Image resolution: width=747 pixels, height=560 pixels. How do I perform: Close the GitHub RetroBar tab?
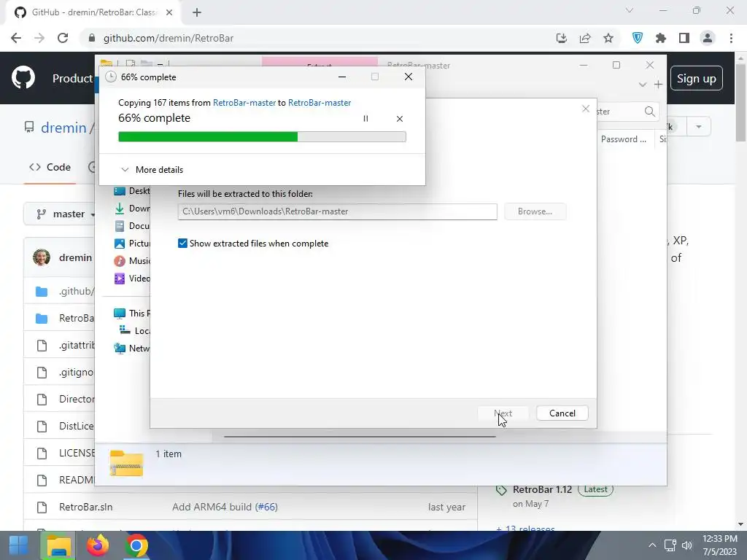[x=169, y=12]
